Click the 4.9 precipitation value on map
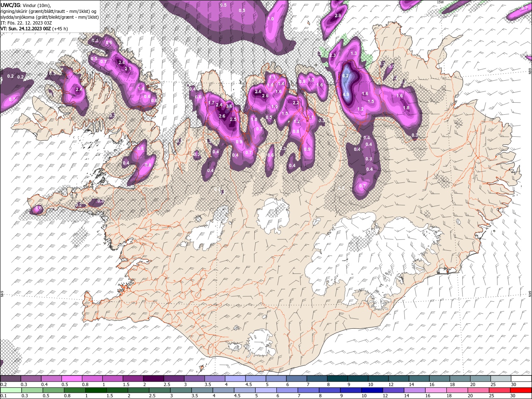The height and width of the screenshot is (399, 532). (x=345, y=95)
